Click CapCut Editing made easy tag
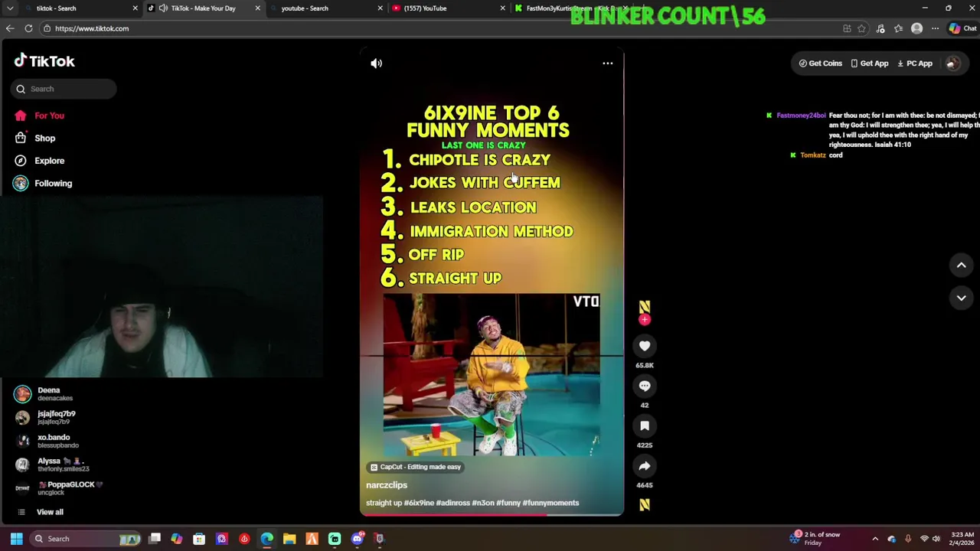The image size is (980, 551). pos(415,467)
